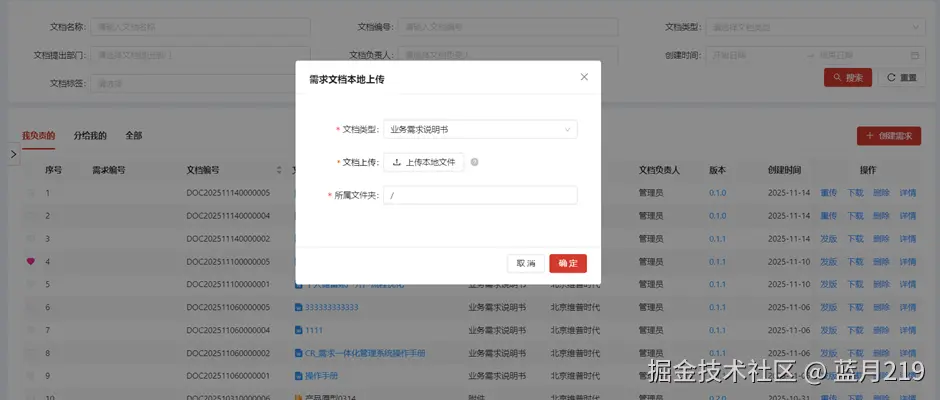Screen dimensions: 940x400
Task: Click 发版 on row DOC202511060000004
Action: [x=828, y=330]
